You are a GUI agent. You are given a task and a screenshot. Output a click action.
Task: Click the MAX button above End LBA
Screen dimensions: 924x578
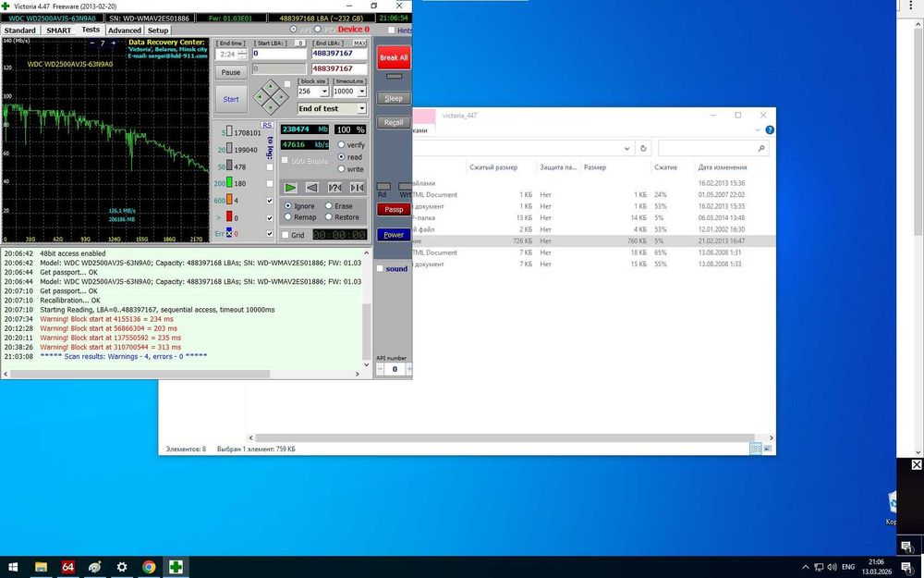(359, 43)
